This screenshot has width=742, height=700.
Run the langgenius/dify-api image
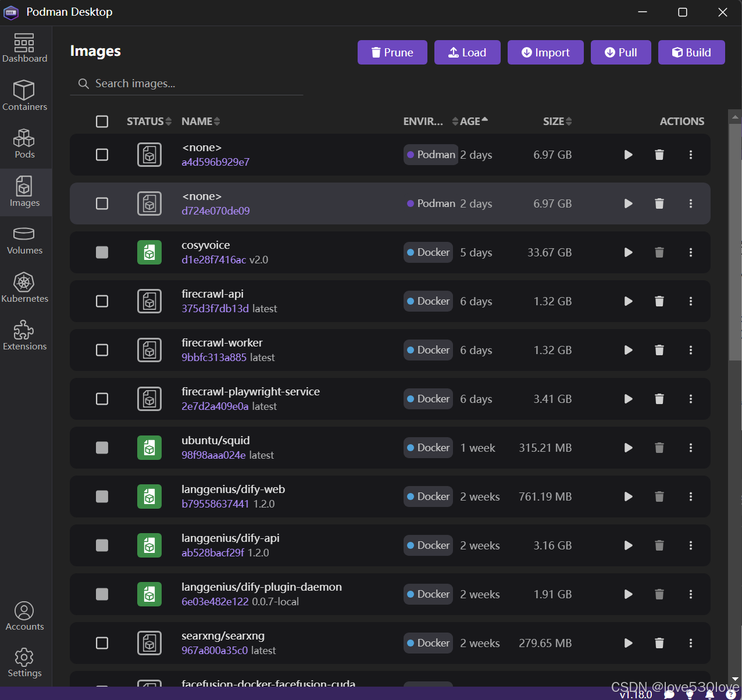click(x=629, y=545)
